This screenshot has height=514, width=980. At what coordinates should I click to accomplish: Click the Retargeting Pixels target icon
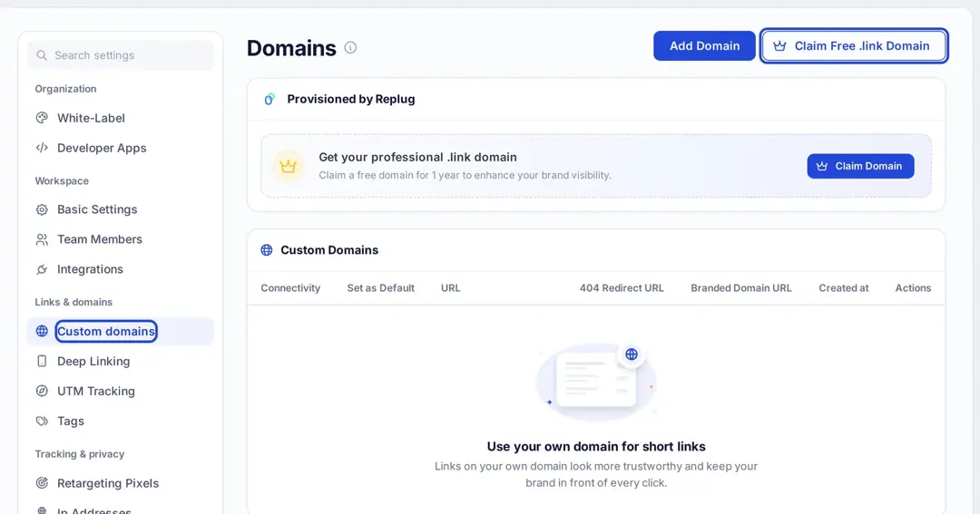pos(42,483)
